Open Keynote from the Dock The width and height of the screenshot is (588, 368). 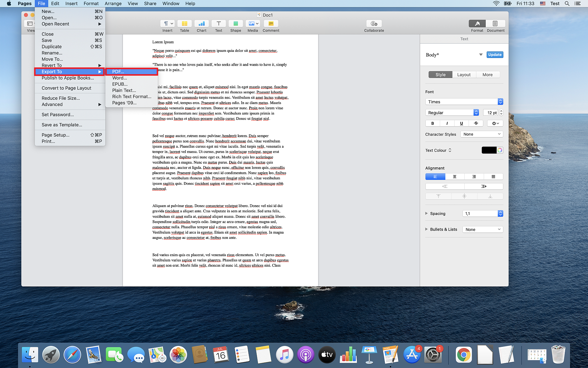click(x=369, y=354)
